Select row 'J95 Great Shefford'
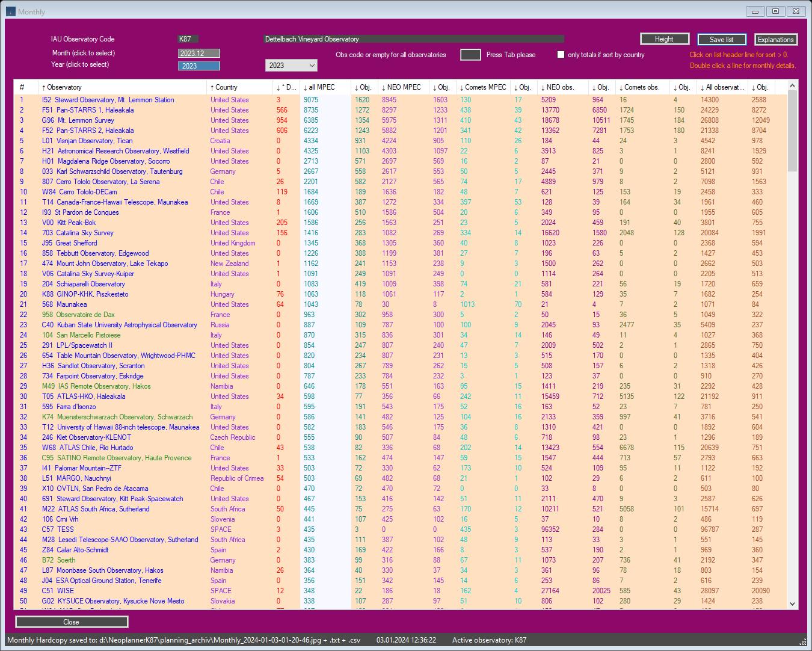812x651 pixels. [x=400, y=243]
